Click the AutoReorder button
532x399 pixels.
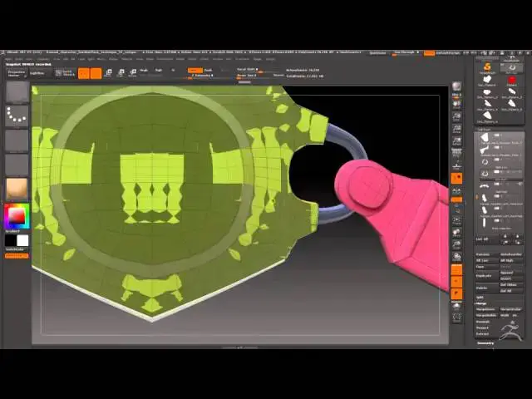[511, 254]
